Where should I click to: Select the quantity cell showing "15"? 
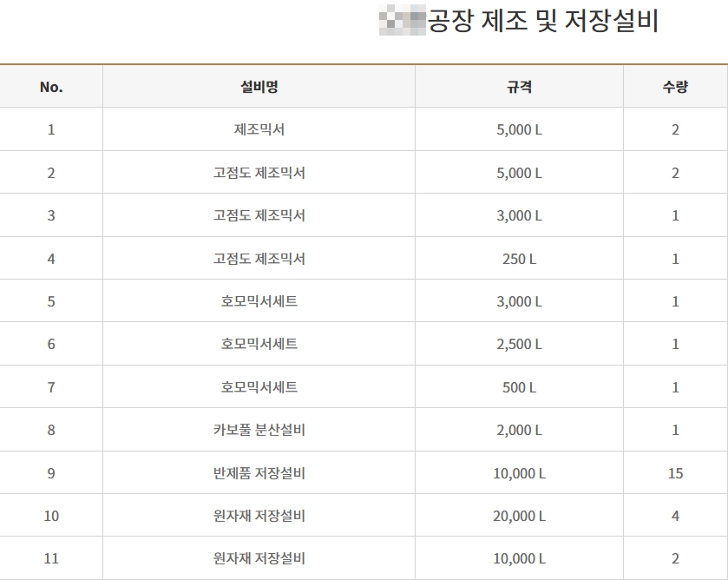(x=675, y=473)
